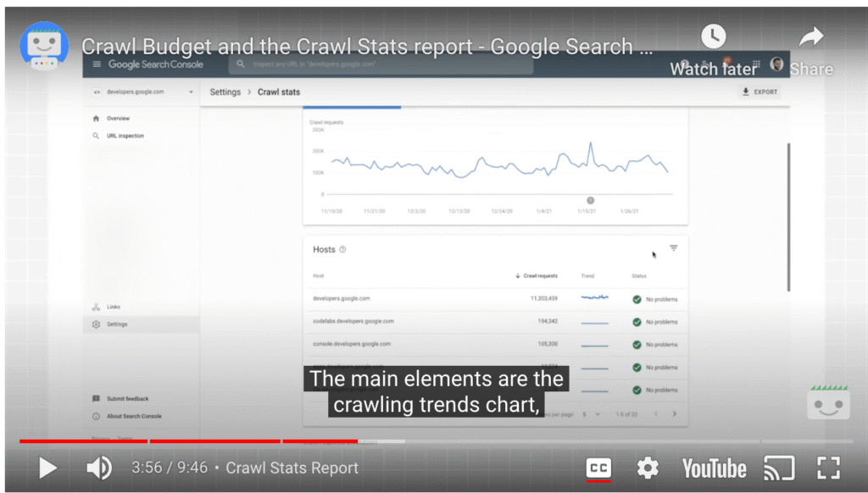Click the filter icon on the Hosts panel
Image resolution: width=868 pixels, height=493 pixels.
click(x=674, y=248)
